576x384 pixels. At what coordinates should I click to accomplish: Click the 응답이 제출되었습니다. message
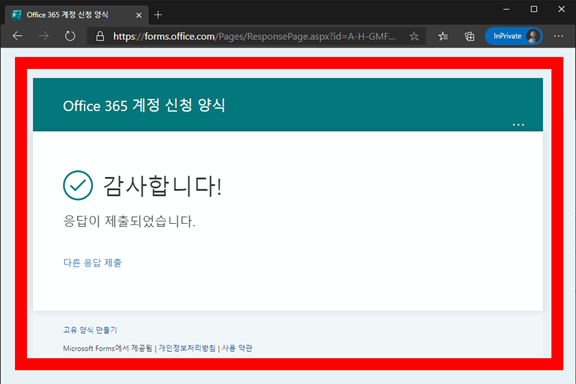click(129, 221)
